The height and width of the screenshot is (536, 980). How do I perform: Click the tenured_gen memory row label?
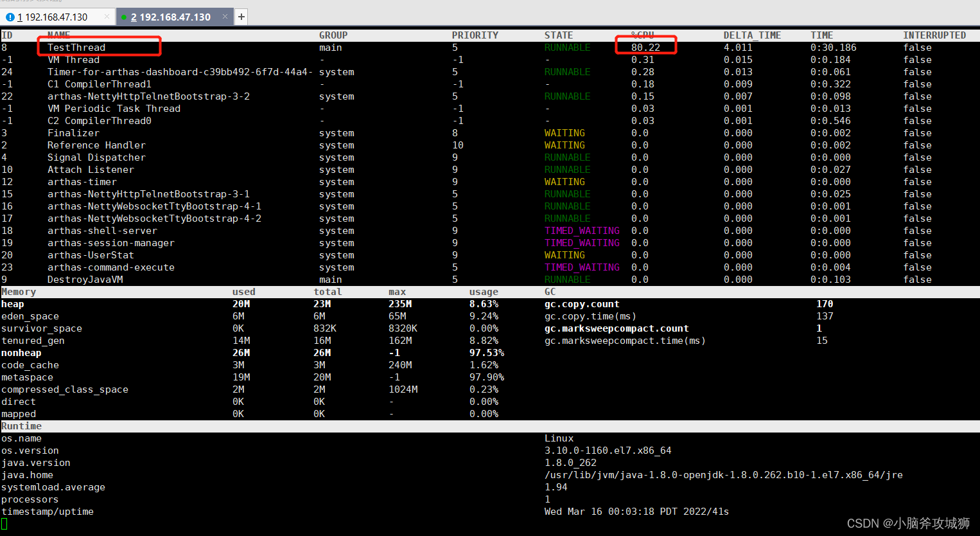click(x=33, y=341)
